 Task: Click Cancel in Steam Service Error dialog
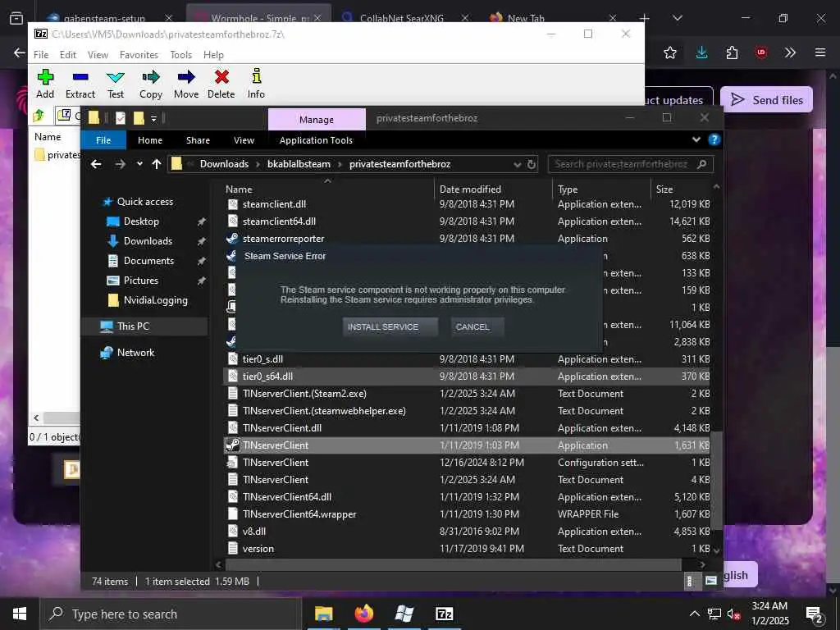[477, 326]
